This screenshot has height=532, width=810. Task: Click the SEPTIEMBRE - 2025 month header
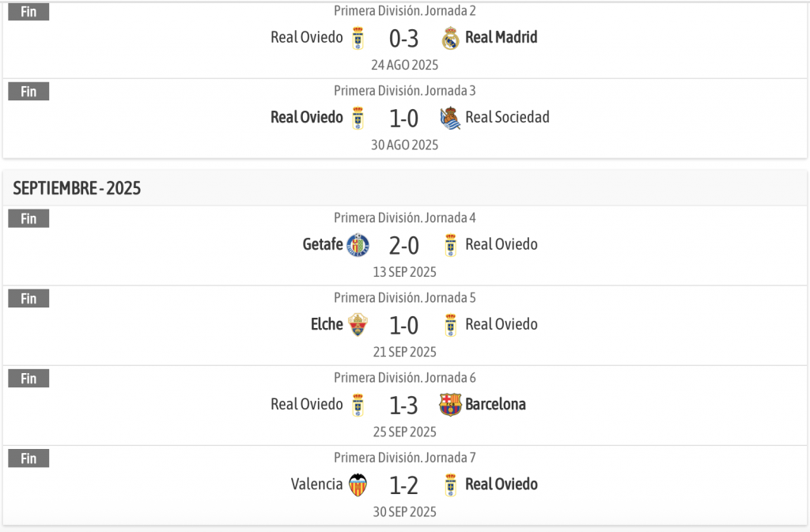click(x=77, y=188)
